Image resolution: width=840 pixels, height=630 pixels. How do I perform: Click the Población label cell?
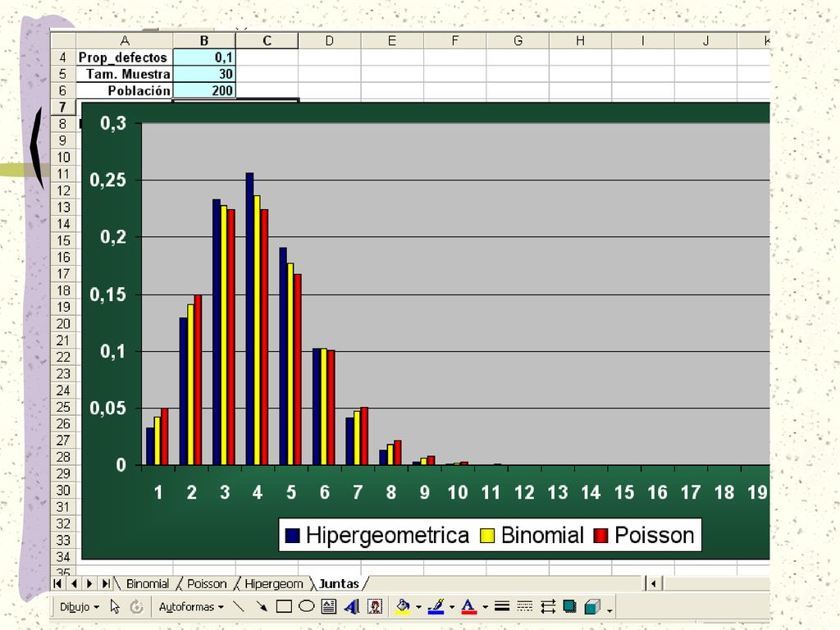[125, 90]
